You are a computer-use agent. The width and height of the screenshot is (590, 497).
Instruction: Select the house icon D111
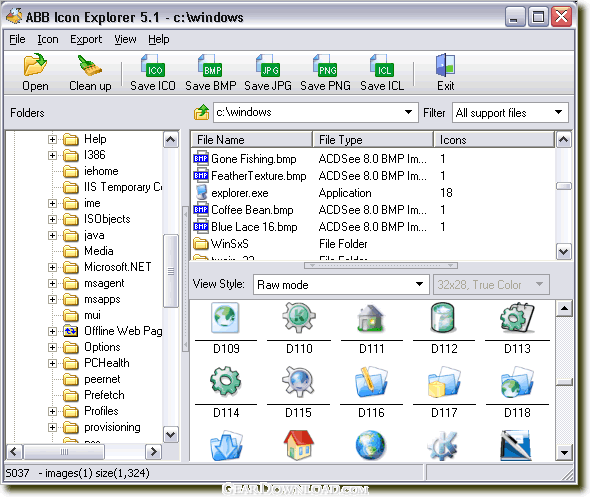(x=371, y=318)
